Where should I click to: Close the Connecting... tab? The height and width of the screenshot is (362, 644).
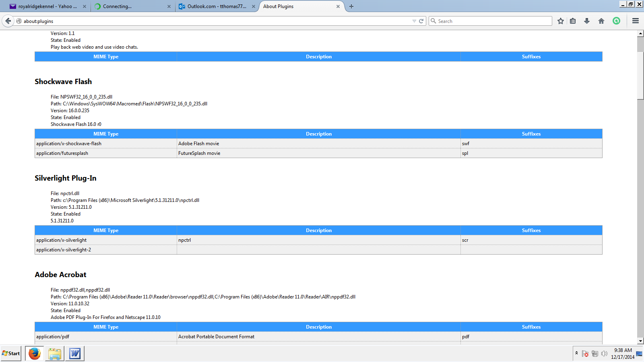169,6
